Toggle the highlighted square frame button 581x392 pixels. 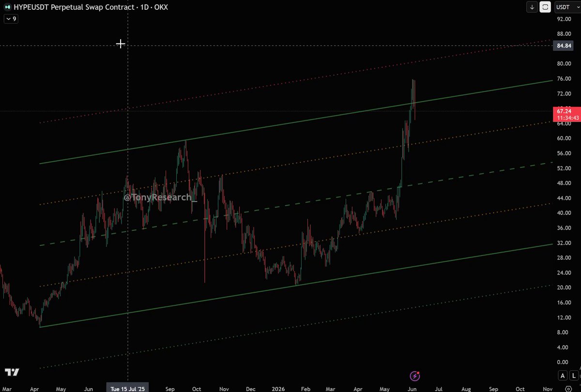(545, 7)
